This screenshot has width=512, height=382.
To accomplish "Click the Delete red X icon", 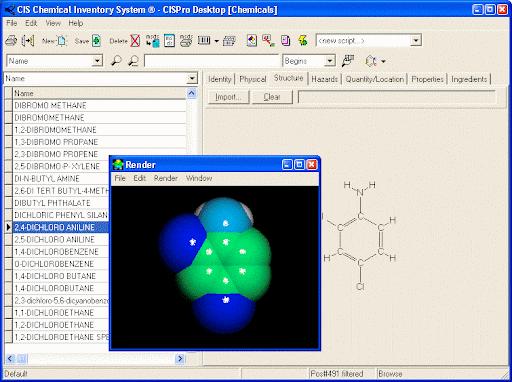I will 135,41.
